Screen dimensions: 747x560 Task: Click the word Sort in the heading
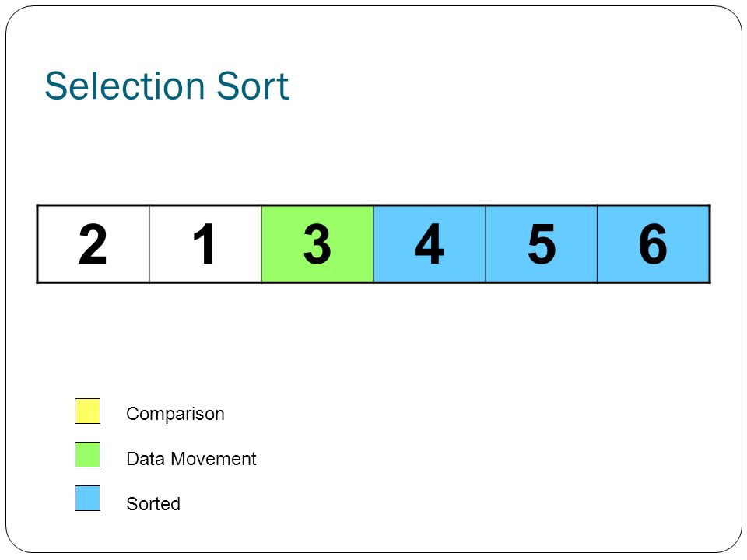(x=252, y=86)
